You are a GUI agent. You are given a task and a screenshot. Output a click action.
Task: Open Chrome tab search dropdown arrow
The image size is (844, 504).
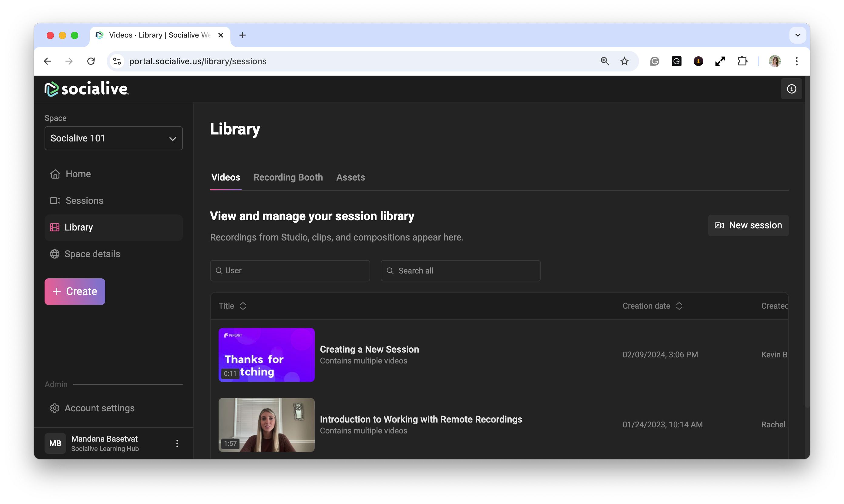click(x=797, y=35)
